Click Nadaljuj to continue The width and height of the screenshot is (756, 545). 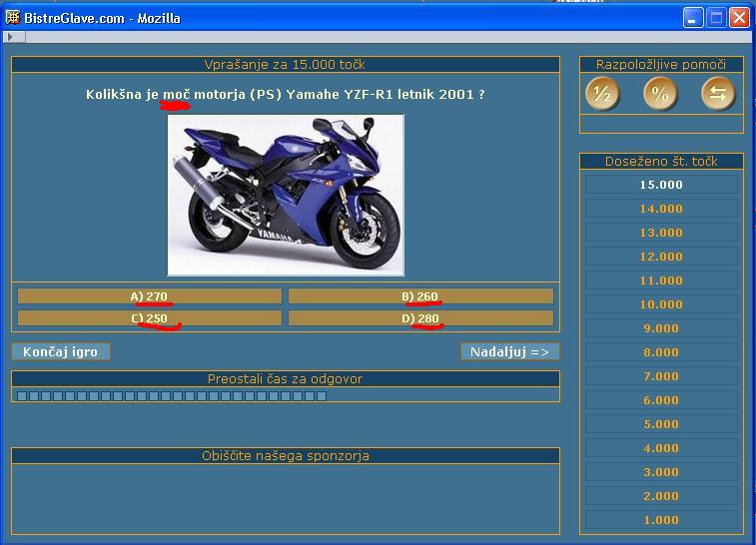pos(509,351)
